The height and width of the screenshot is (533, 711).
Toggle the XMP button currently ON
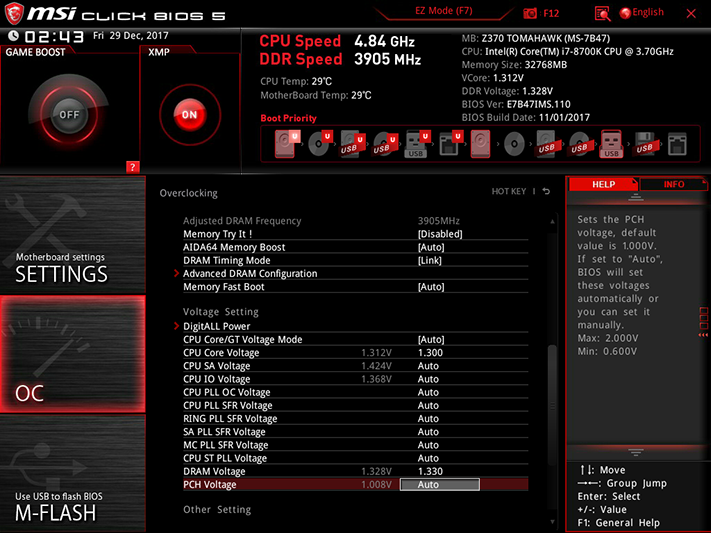(190, 115)
